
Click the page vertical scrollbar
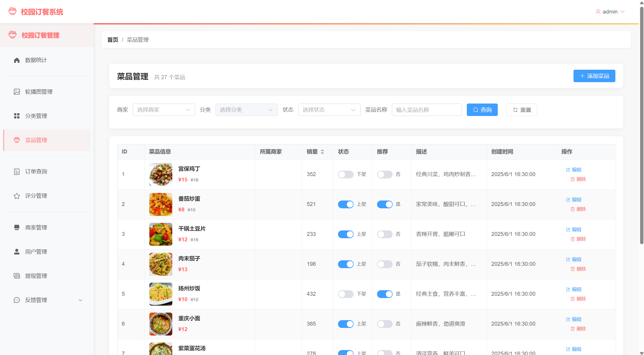click(641, 125)
